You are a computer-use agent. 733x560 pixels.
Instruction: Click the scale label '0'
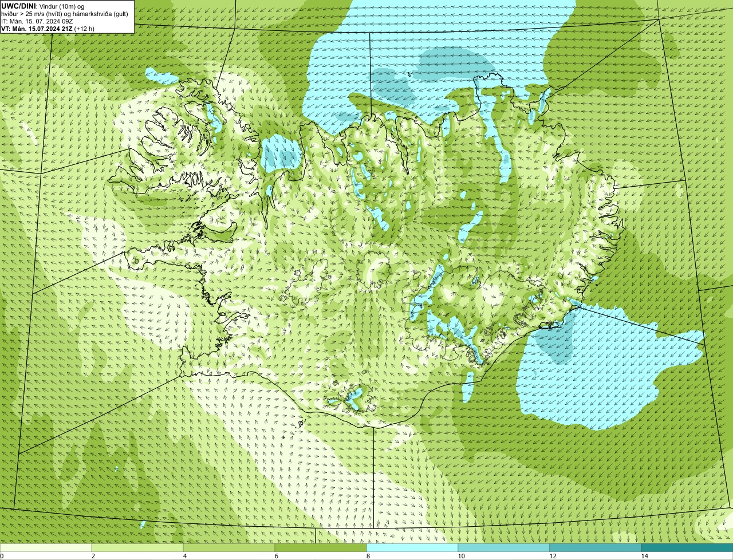2,556
